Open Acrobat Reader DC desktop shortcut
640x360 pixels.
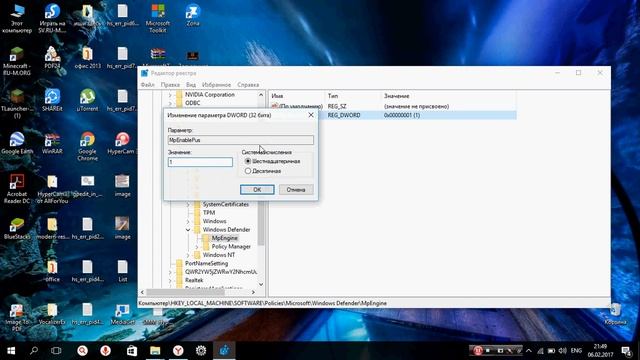[17, 189]
